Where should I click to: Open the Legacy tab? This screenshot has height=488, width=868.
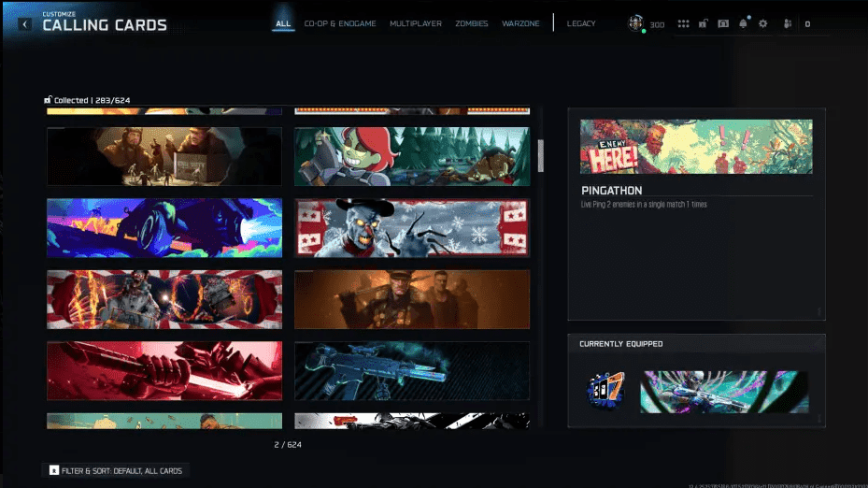[x=580, y=23]
